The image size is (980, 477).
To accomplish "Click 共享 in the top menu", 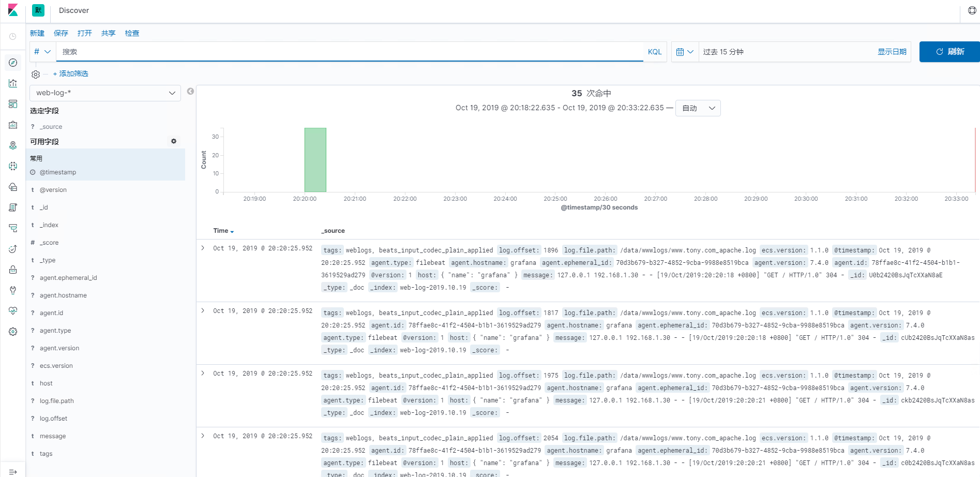I will [109, 33].
